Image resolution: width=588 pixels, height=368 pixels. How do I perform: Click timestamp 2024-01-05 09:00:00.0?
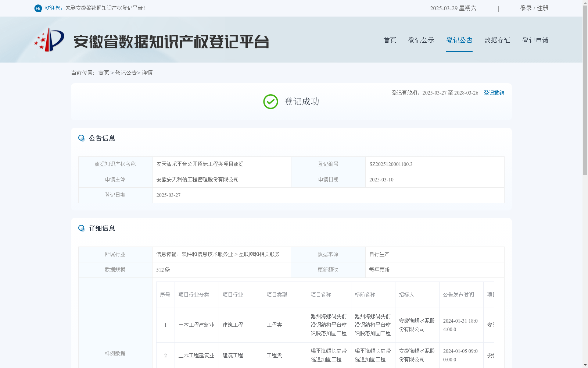coord(460,355)
